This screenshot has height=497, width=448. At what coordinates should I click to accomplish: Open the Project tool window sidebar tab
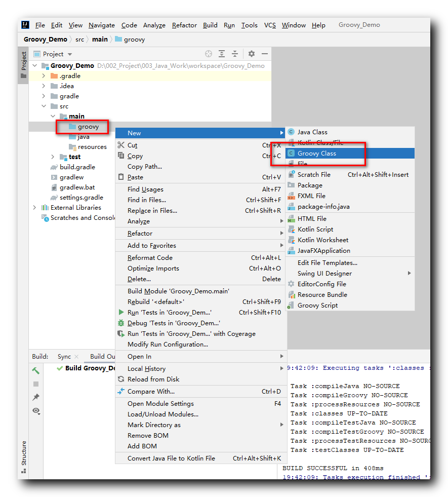click(x=23, y=65)
